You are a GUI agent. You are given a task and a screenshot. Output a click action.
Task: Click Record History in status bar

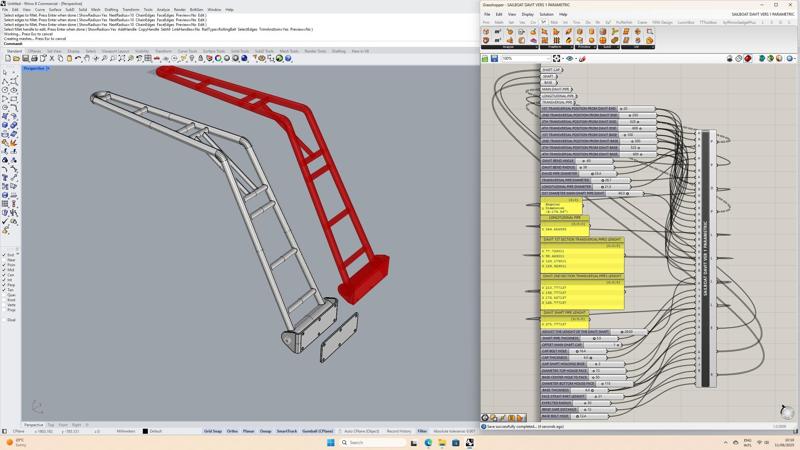pos(398,431)
